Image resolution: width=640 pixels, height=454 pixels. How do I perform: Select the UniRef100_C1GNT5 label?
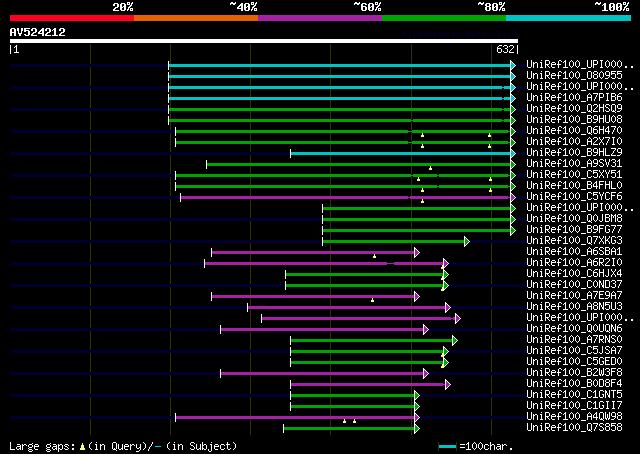click(x=574, y=395)
